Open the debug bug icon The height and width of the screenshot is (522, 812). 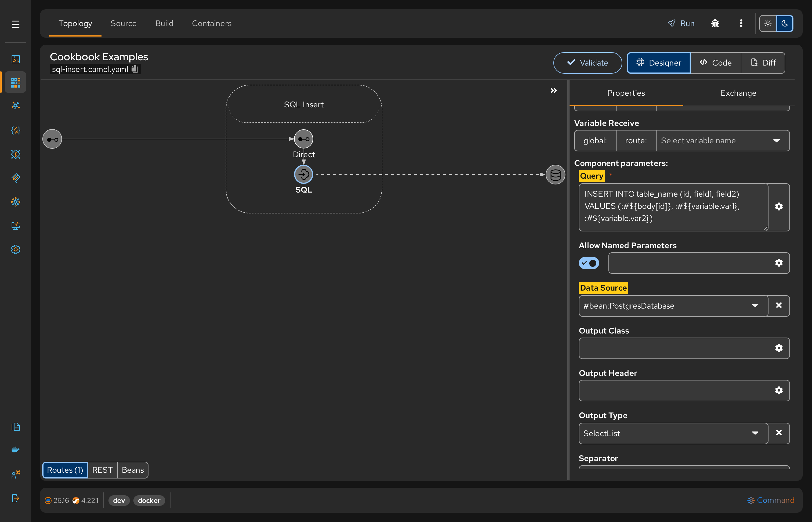point(715,23)
